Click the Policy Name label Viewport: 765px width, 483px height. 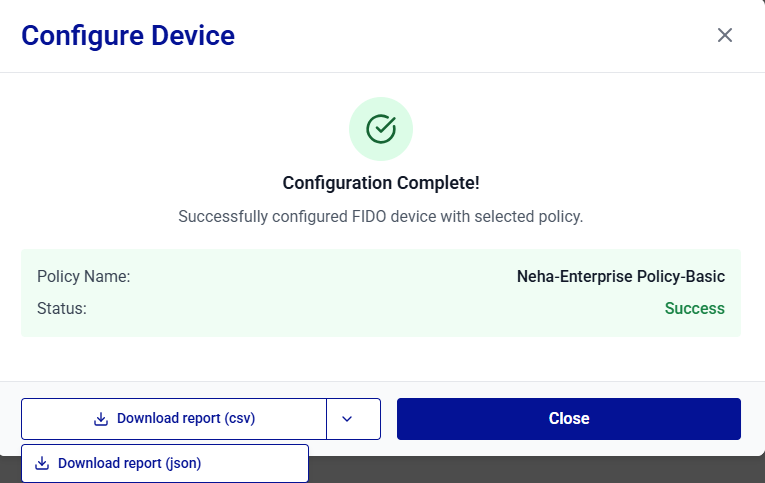pos(84,276)
